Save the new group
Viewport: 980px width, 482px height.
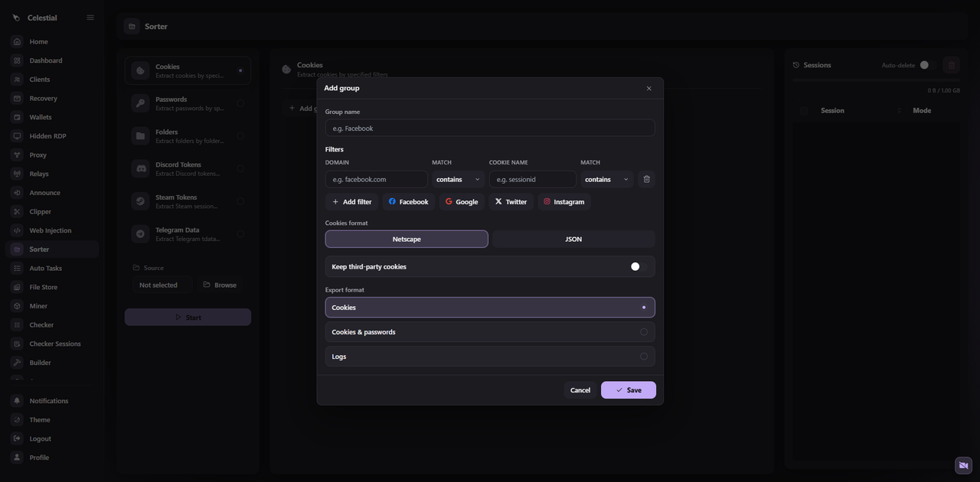click(629, 390)
